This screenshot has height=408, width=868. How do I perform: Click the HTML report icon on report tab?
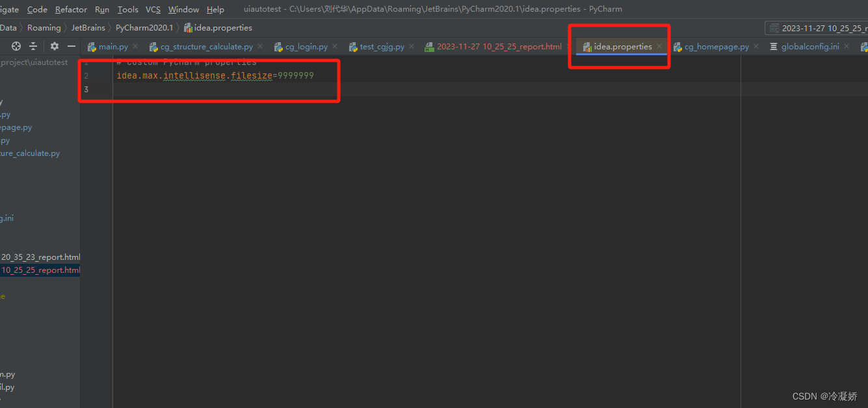click(428, 46)
